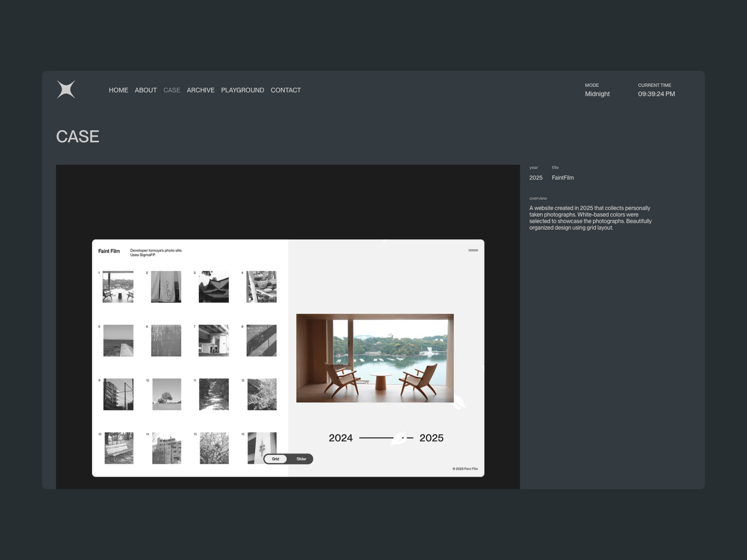Open thumbnail 13 of park bench
Image resolution: width=747 pixels, height=560 pixels.
pos(119,448)
